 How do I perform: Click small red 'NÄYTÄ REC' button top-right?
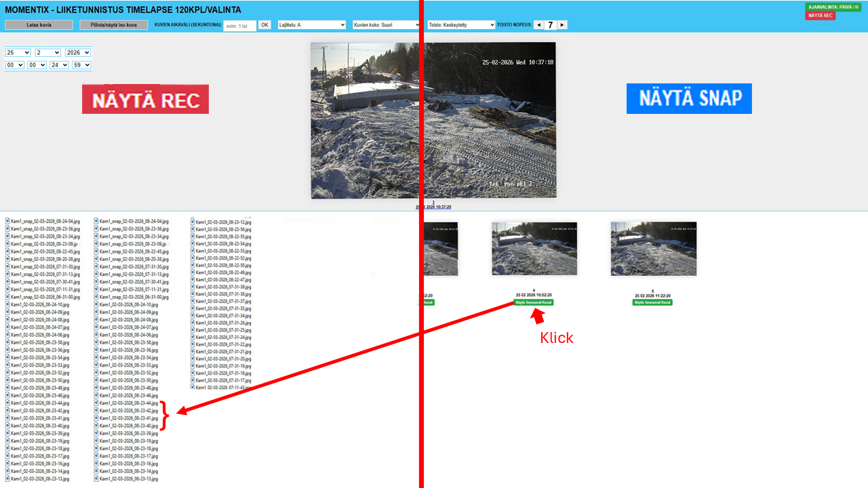[820, 16]
